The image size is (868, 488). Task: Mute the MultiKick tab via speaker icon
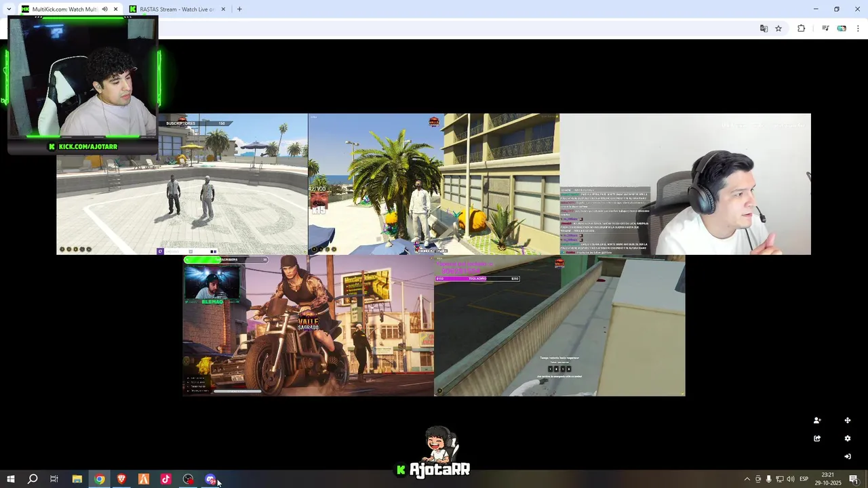tap(104, 9)
